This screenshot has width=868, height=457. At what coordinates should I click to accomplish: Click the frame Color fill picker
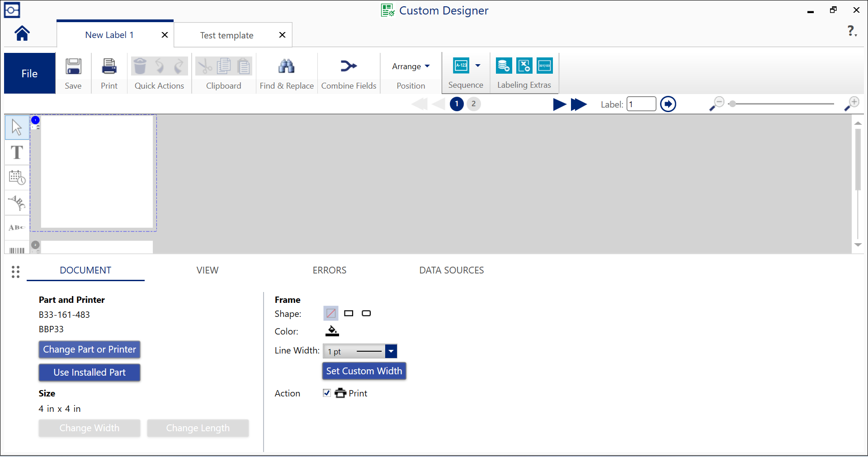pyautogui.click(x=332, y=331)
